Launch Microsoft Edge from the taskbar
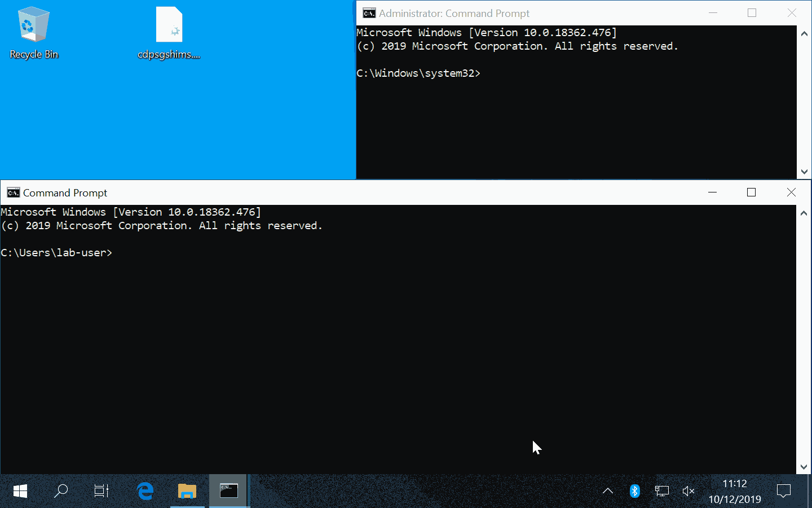 [x=145, y=491]
